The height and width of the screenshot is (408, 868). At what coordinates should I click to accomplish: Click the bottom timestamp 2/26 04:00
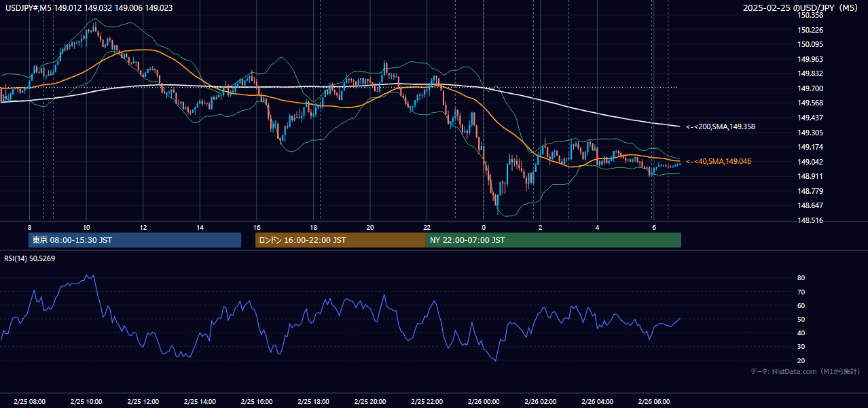(x=597, y=402)
